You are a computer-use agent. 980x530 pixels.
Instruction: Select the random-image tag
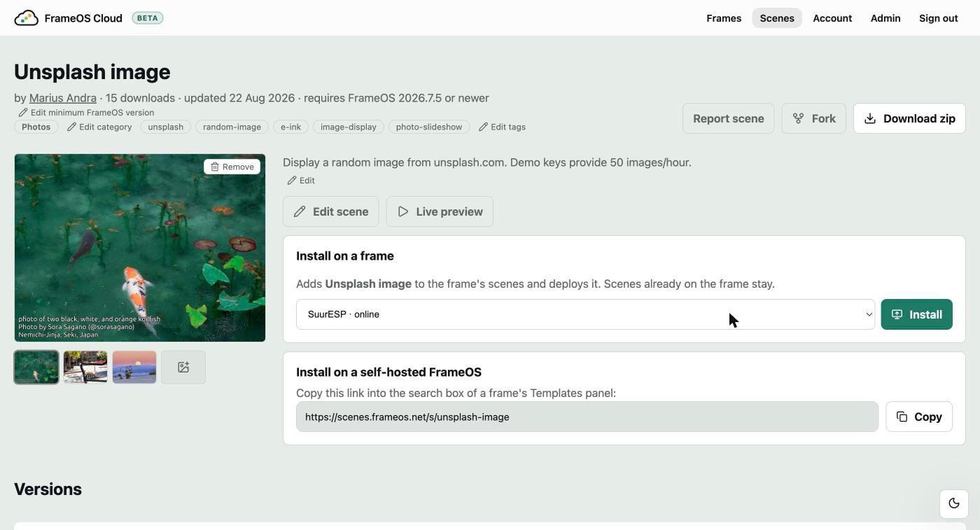click(x=232, y=127)
